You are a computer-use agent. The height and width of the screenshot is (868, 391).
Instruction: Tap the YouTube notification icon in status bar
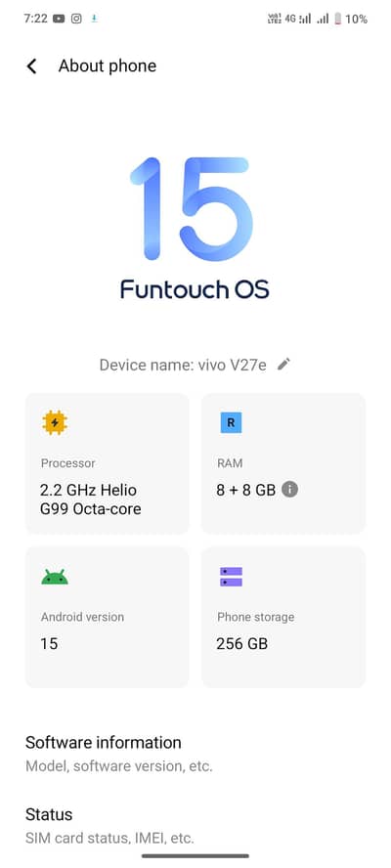pyautogui.click(x=59, y=19)
